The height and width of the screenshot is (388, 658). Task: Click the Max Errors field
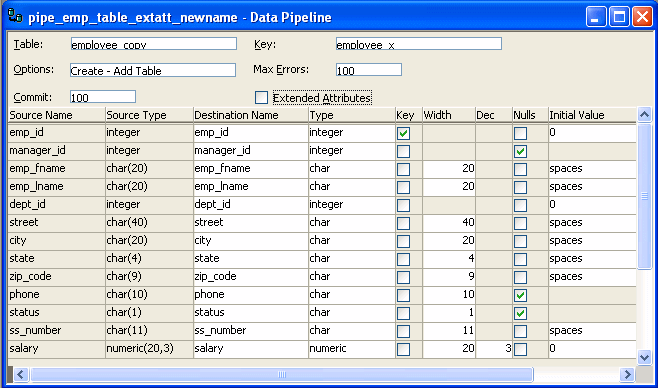click(368, 70)
